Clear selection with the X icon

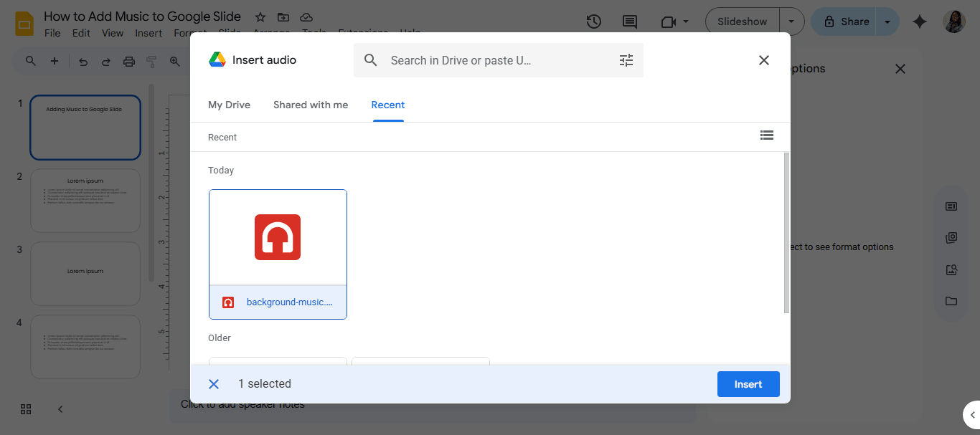click(x=214, y=384)
